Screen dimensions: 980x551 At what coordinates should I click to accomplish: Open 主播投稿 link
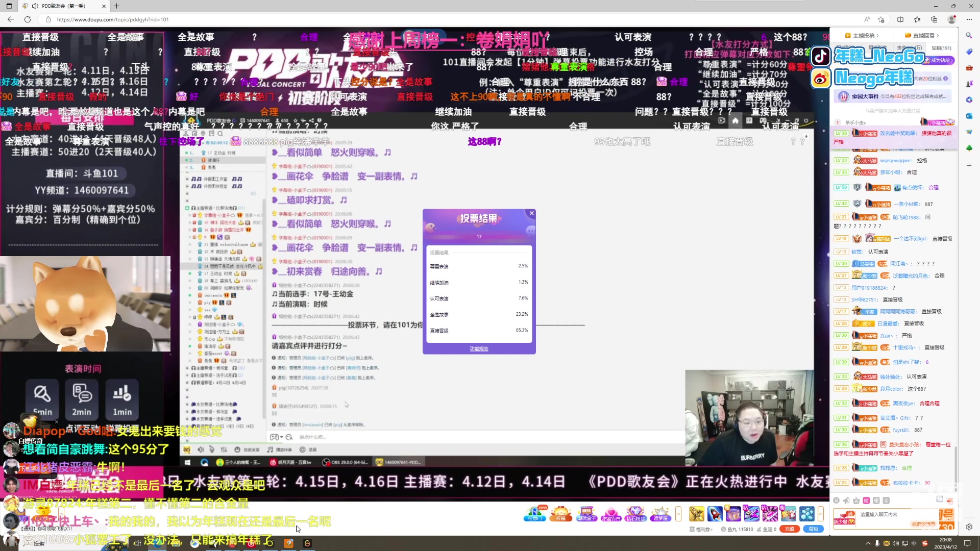pyautogui.click(x=862, y=35)
